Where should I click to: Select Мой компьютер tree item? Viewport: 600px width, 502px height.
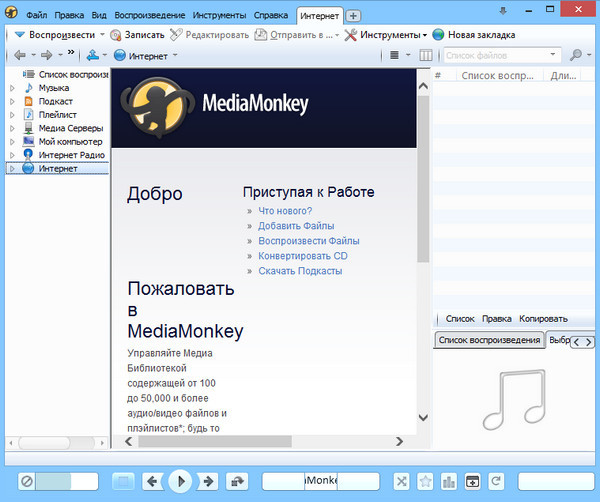coord(70,142)
